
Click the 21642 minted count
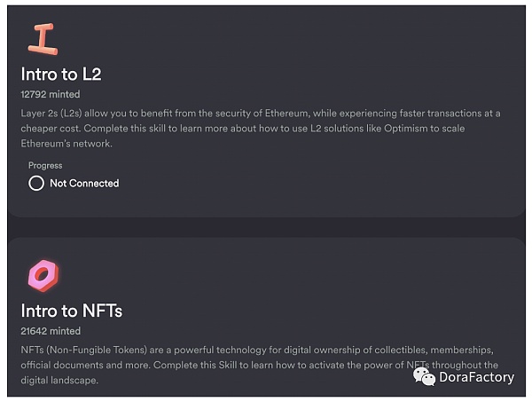click(51, 330)
